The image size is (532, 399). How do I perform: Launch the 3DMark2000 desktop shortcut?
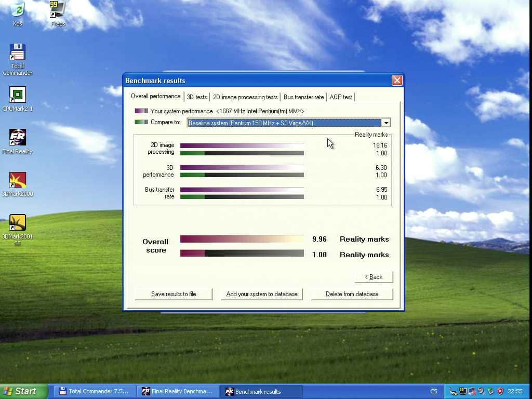pyautogui.click(x=18, y=184)
